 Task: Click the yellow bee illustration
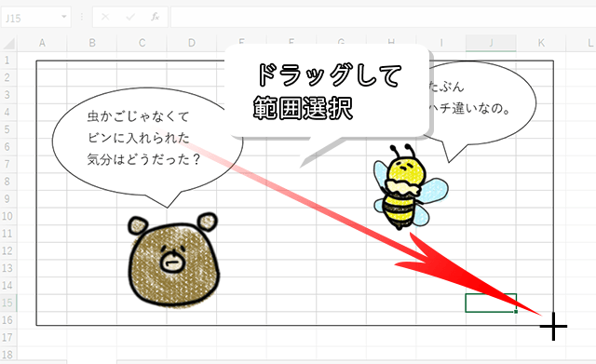click(410, 187)
